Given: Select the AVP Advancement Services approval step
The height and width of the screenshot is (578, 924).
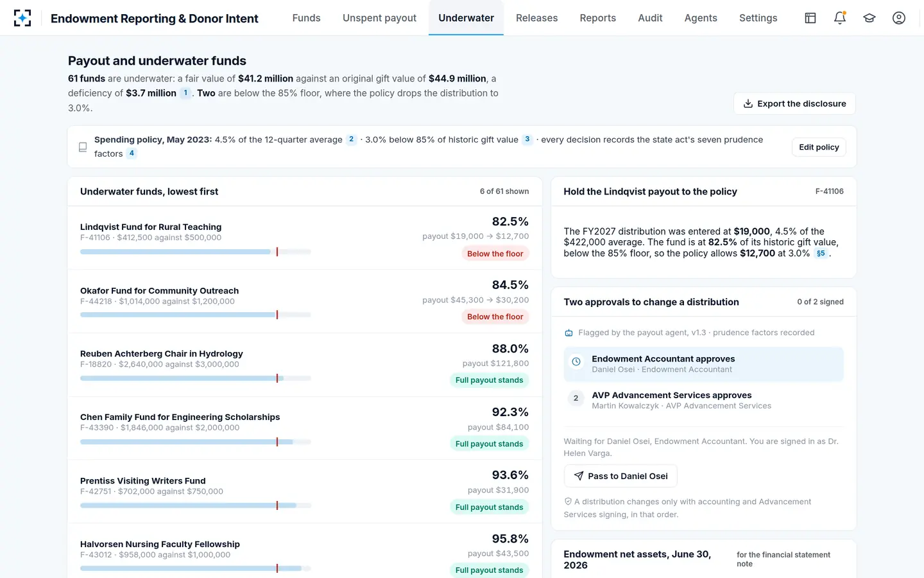Looking at the screenshot, I should coord(704,400).
